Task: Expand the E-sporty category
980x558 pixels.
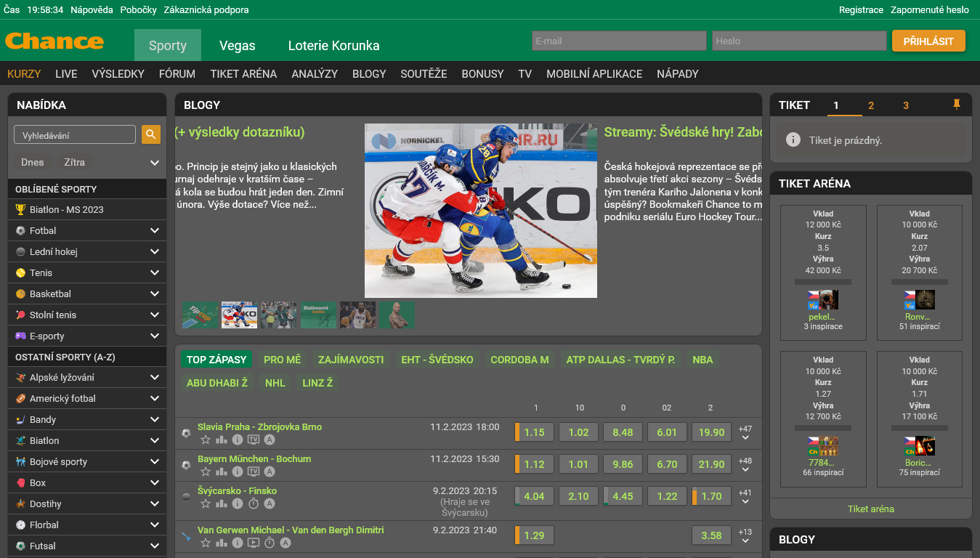Action: (x=154, y=336)
